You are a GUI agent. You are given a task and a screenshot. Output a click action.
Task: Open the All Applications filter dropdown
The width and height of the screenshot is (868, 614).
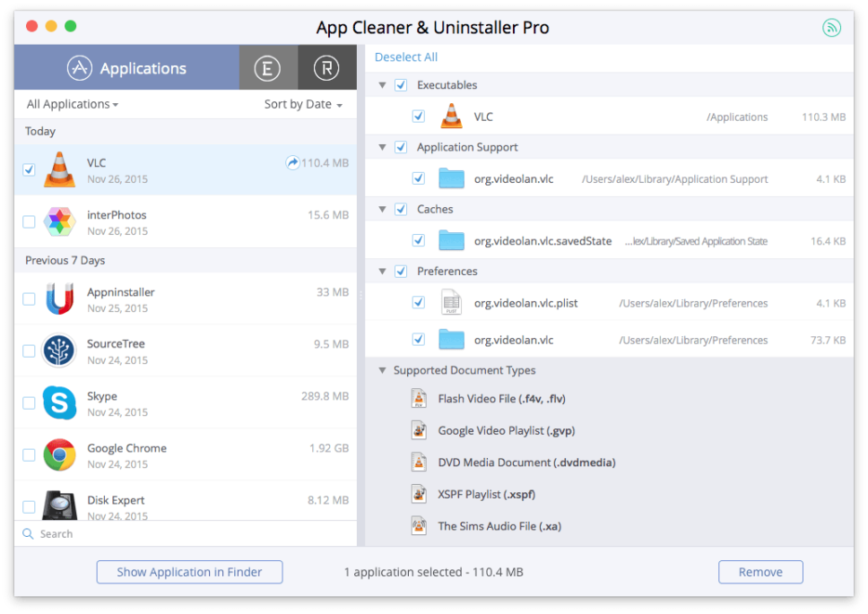point(73,104)
